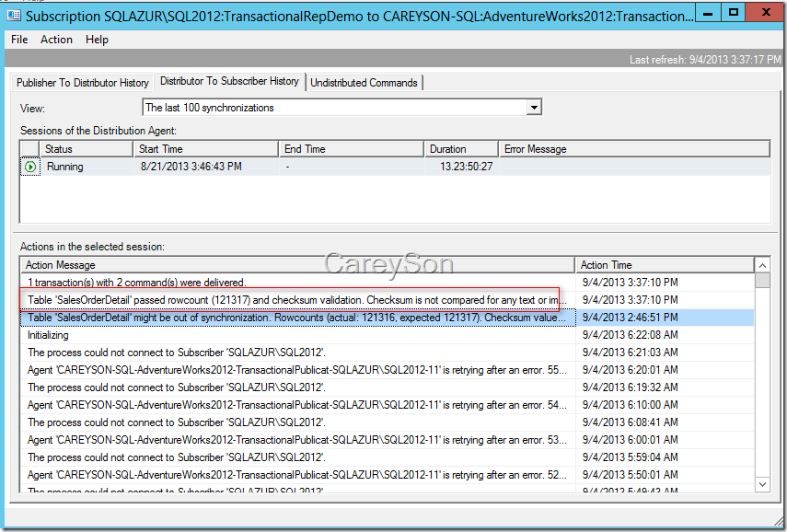Close the Subscription window
The image size is (787, 532).
click(765, 13)
